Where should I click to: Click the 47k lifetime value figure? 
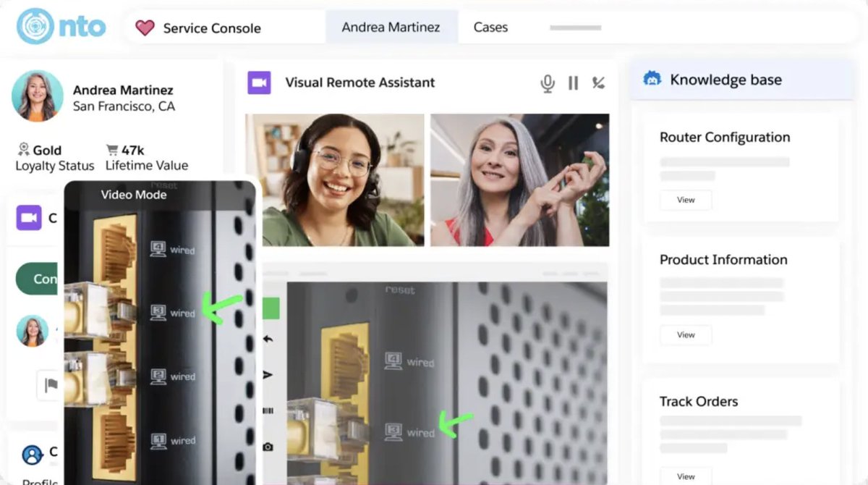click(x=133, y=150)
